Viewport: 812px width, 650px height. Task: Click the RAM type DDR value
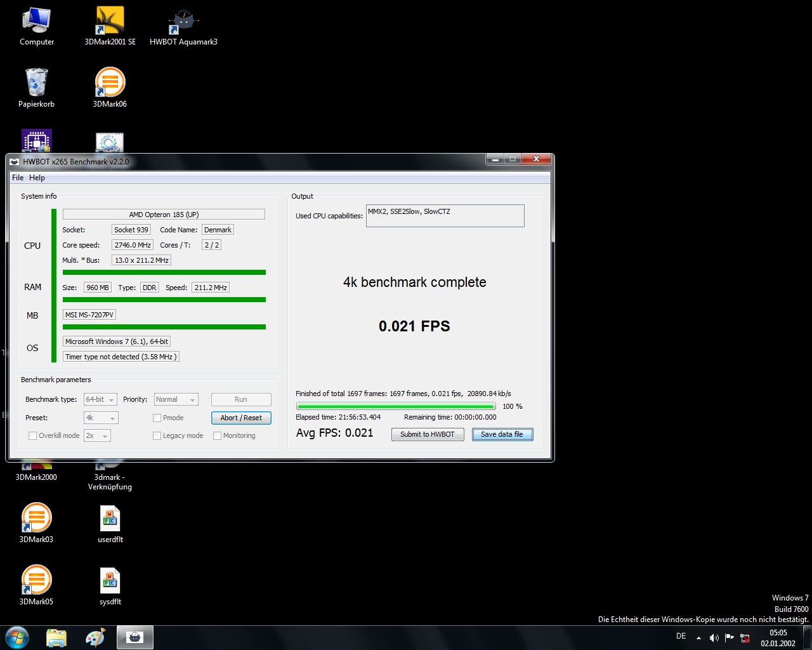[x=150, y=288]
